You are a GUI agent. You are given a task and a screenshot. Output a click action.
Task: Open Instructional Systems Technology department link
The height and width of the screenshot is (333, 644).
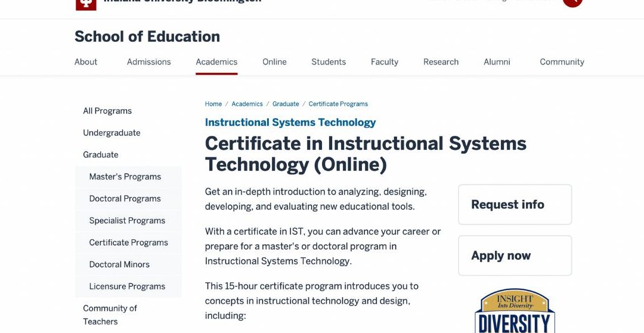[x=290, y=122]
